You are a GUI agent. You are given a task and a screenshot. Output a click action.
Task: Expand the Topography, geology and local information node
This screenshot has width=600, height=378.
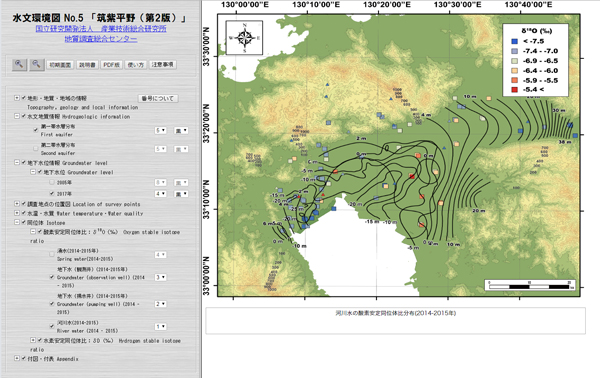17,98
